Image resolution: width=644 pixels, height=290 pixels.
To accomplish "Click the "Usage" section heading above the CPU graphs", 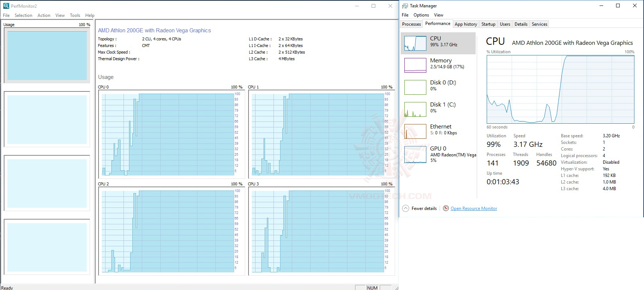I will [106, 77].
